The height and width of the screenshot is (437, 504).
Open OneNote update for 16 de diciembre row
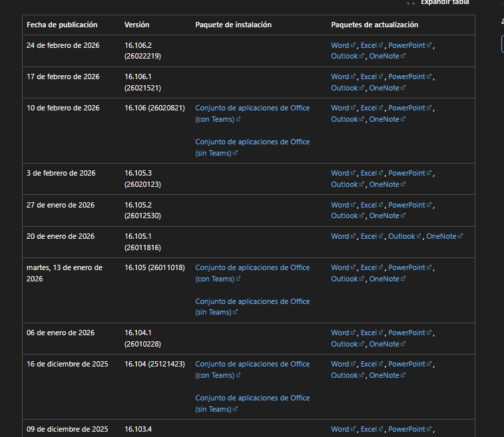coord(387,375)
